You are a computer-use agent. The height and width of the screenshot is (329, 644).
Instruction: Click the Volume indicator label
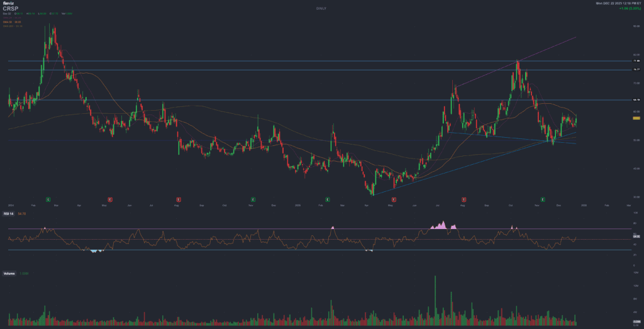pos(9,274)
